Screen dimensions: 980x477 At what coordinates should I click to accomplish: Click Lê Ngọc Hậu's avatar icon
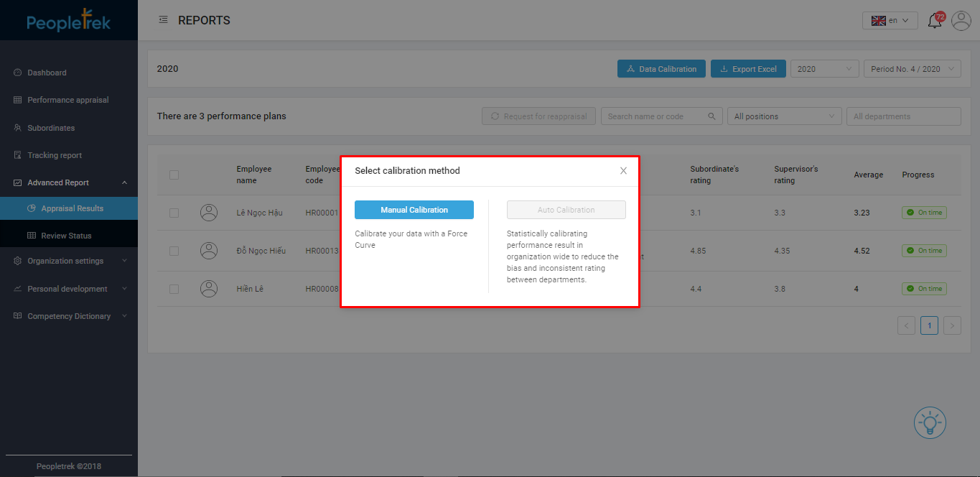click(x=209, y=213)
